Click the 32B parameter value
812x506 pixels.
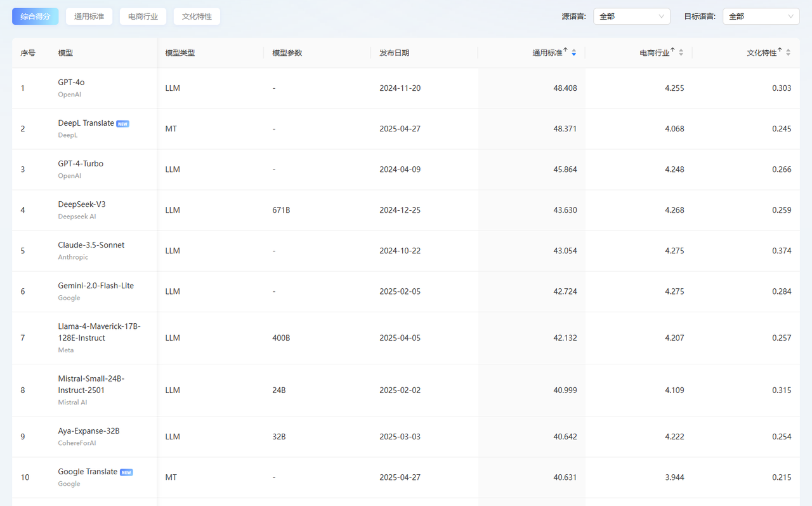pos(279,437)
